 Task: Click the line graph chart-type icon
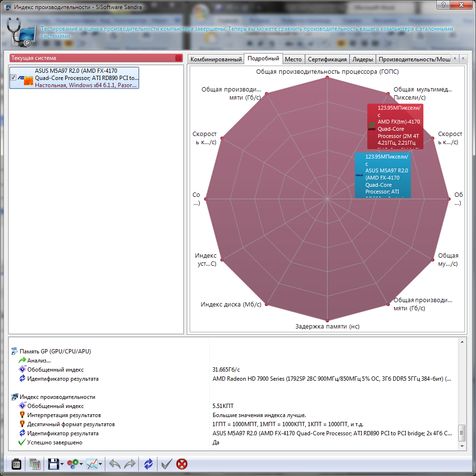(92, 464)
